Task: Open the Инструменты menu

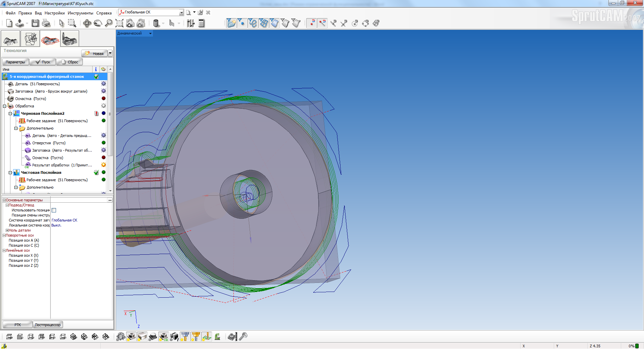Action: pyautogui.click(x=80, y=13)
